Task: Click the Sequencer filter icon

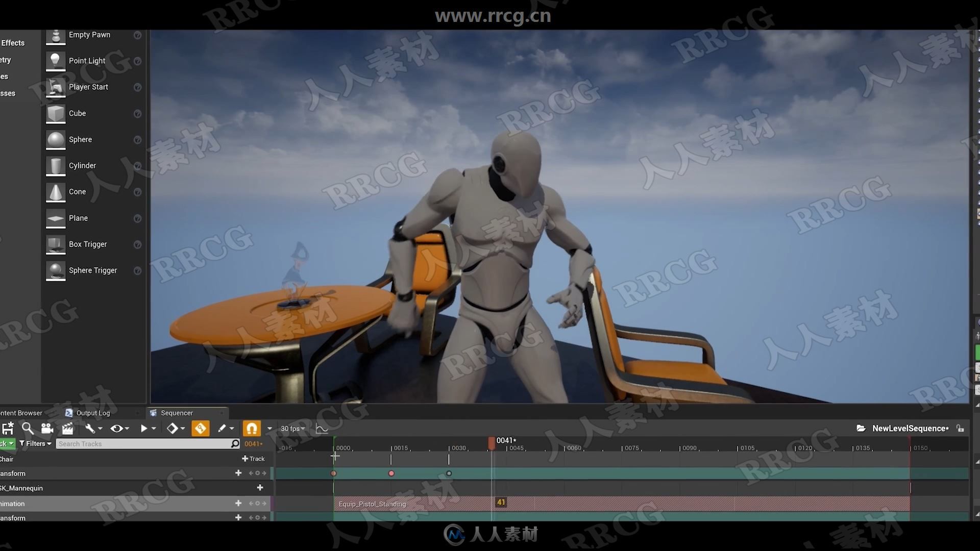Action: tap(23, 443)
